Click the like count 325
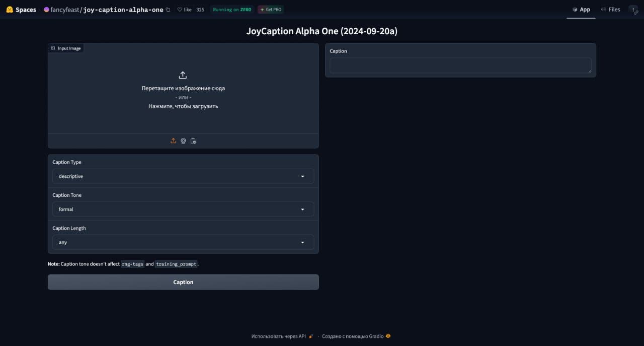 click(x=200, y=10)
